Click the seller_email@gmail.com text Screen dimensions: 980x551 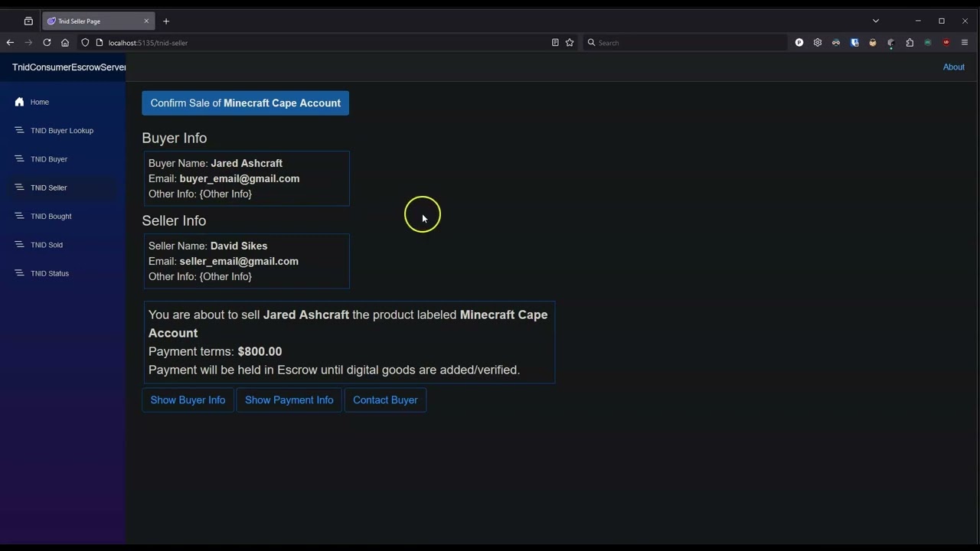239,261
